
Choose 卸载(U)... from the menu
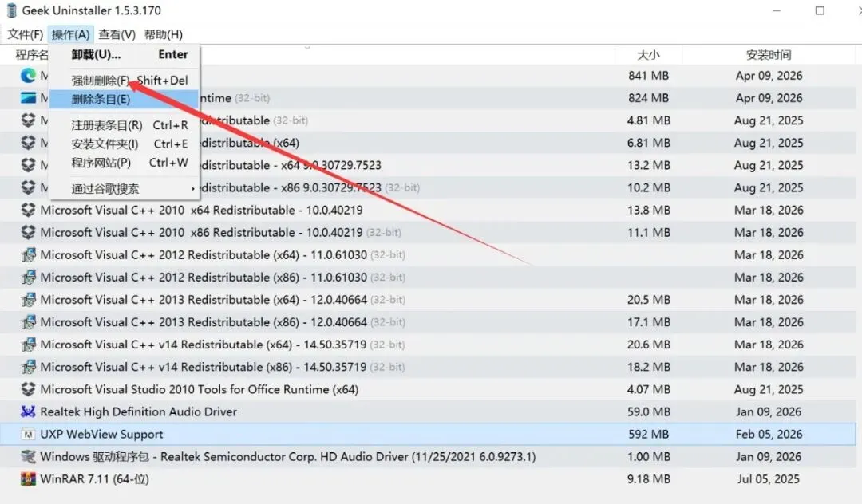coord(125,54)
